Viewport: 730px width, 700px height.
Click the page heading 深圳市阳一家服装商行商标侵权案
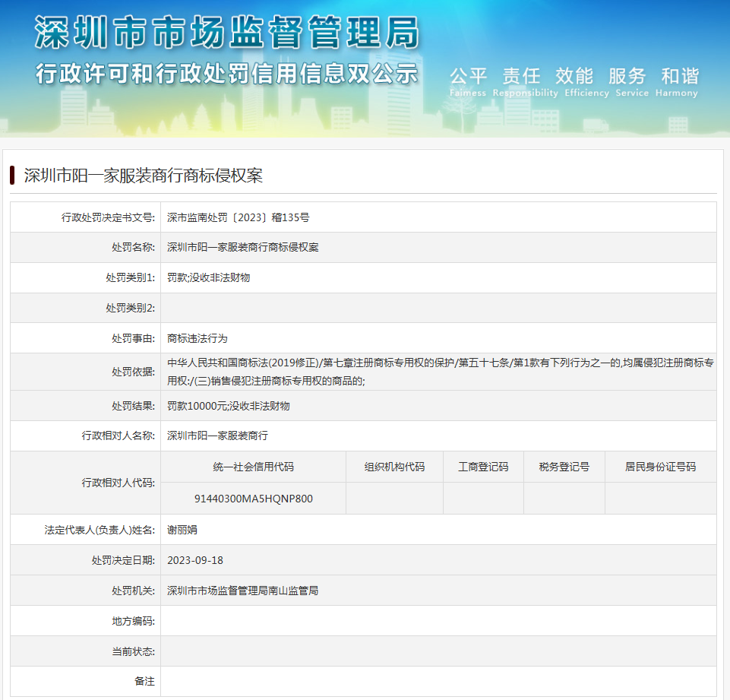(144, 176)
